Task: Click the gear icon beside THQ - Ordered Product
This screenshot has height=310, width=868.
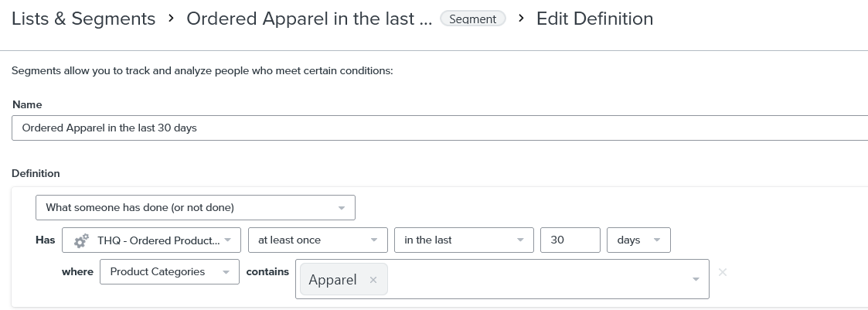Action: tap(80, 240)
